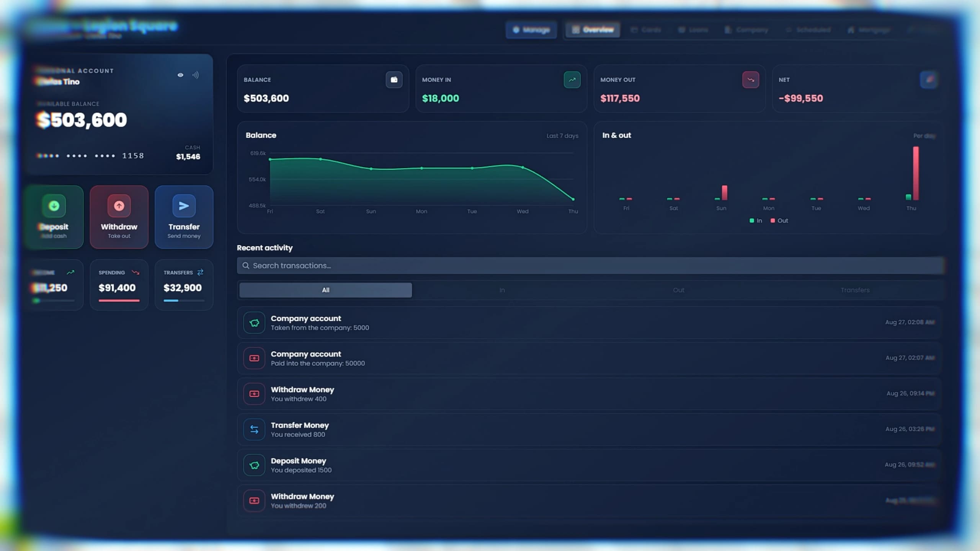Click the wallet icon in Balance card
This screenshot has height=551, width=980.
tap(394, 80)
